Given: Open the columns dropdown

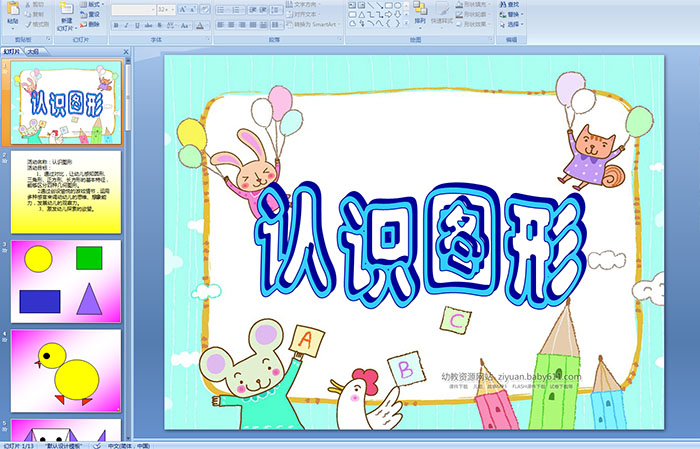Looking at the screenshot, I should pyautogui.click(x=277, y=25).
